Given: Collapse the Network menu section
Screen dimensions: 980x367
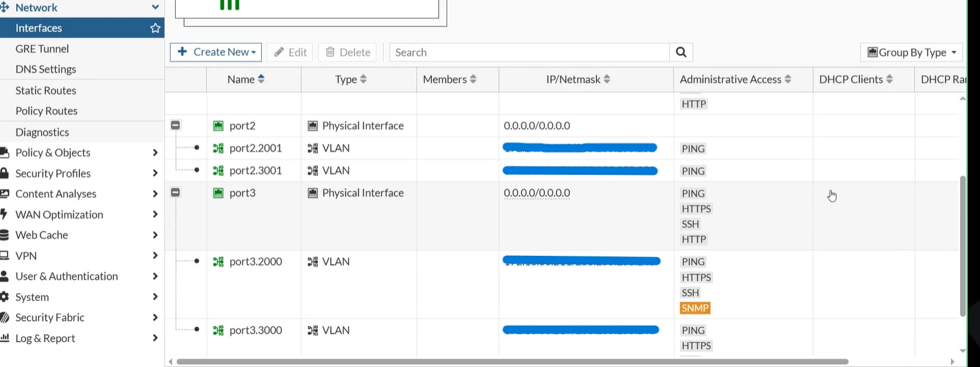Looking at the screenshot, I should [x=154, y=7].
